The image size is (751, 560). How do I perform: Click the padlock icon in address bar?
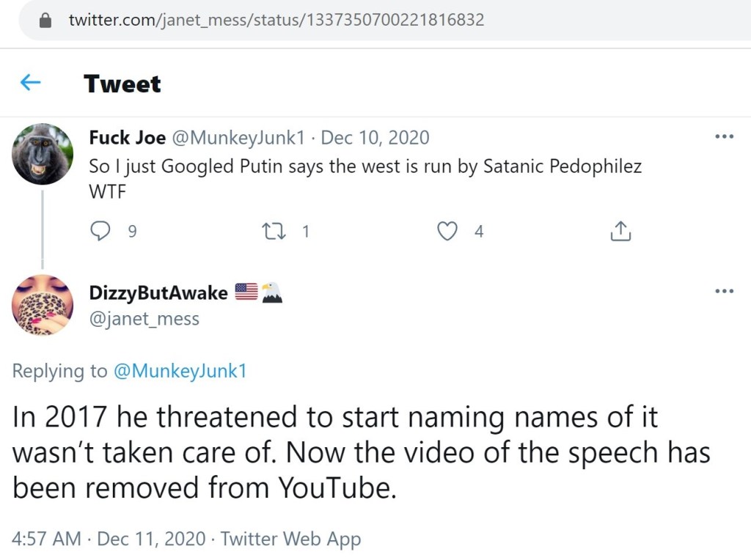tap(46, 21)
